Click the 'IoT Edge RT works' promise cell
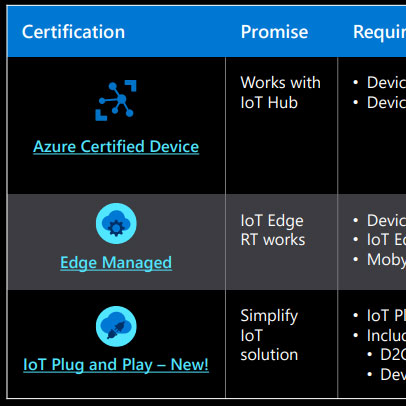 (x=273, y=230)
